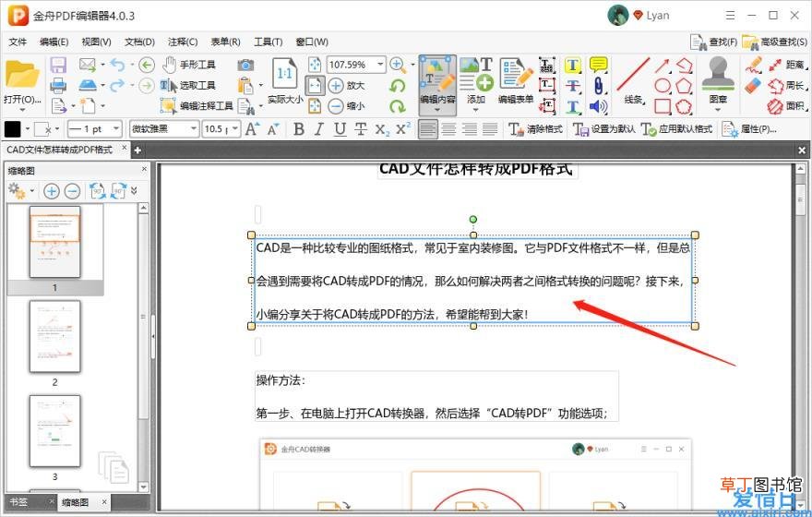
Task: Open the 视图(V) menu
Action: 96,42
